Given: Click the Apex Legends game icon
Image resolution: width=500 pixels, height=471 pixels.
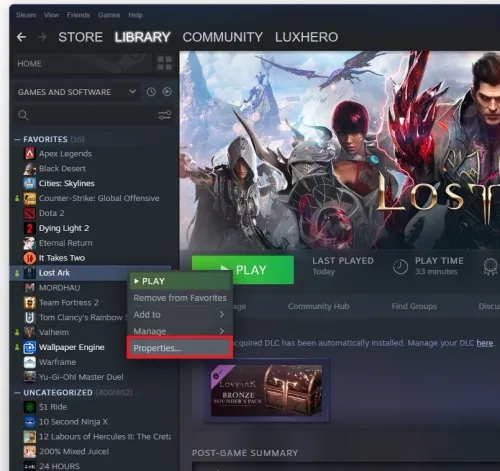Looking at the screenshot, I should pos(30,154).
